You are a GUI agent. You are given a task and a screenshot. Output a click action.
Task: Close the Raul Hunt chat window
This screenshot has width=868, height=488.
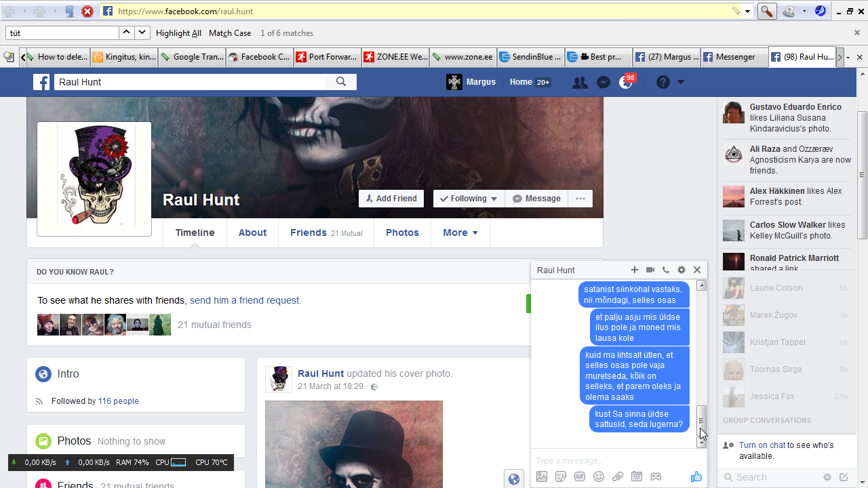(x=697, y=270)
